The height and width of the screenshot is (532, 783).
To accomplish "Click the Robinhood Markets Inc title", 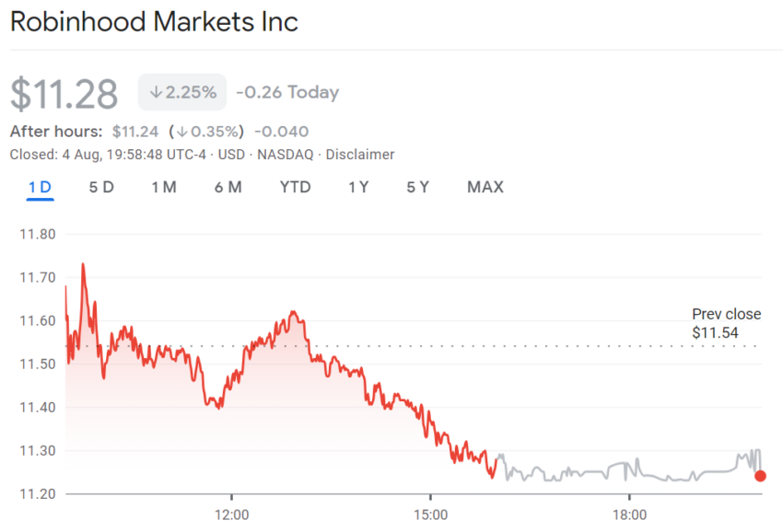I will pyautogui.click(x=153, y=21).
